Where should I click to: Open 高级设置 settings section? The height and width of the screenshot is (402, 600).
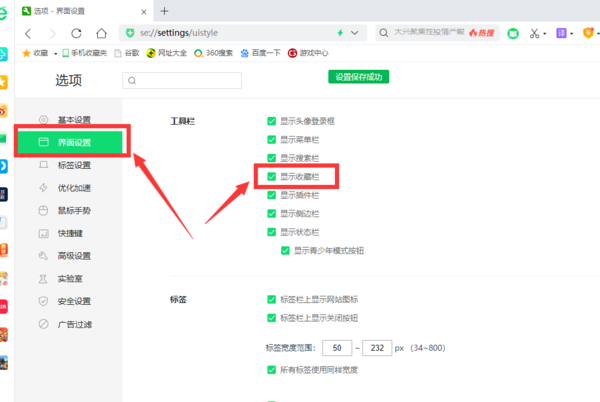(73, 256)
